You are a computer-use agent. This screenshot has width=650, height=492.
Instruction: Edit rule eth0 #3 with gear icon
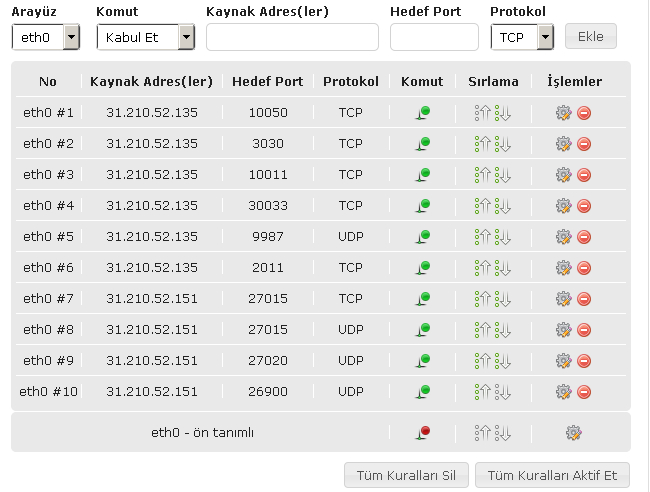(563, 175)
